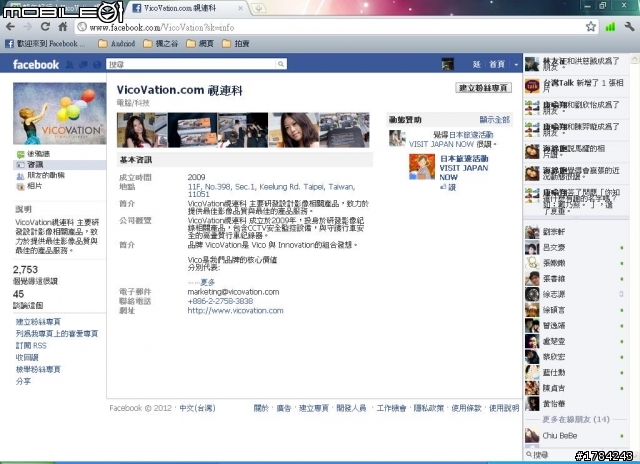Click the green signal bars extension icon
Image resolution: width=640 pixels, height=464 pixels.
(x=610, y=27)
